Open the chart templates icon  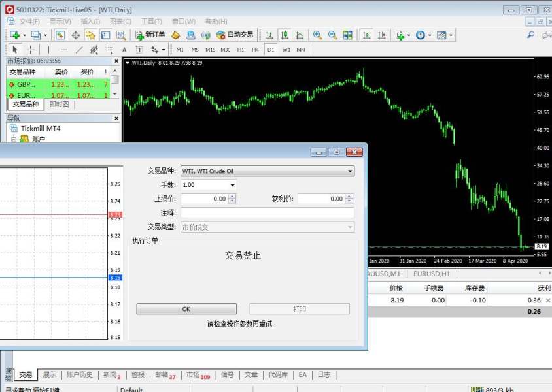tap(441, 35)
